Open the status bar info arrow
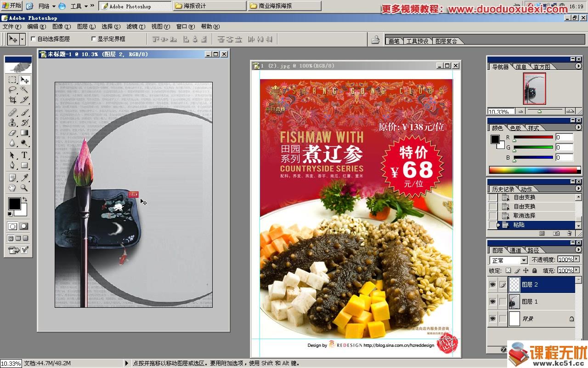This screenshot has width=588, height=368. 127,363
